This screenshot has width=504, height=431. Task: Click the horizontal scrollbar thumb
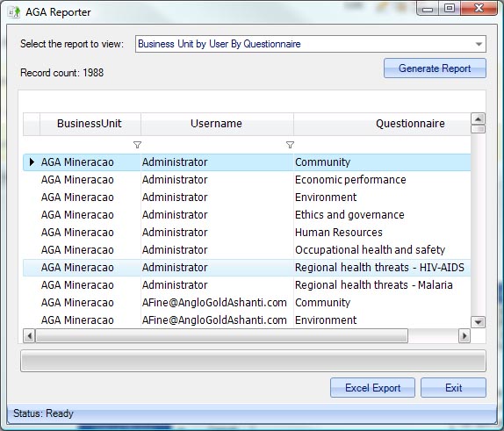pyautogui.click(x=222, y=336)
